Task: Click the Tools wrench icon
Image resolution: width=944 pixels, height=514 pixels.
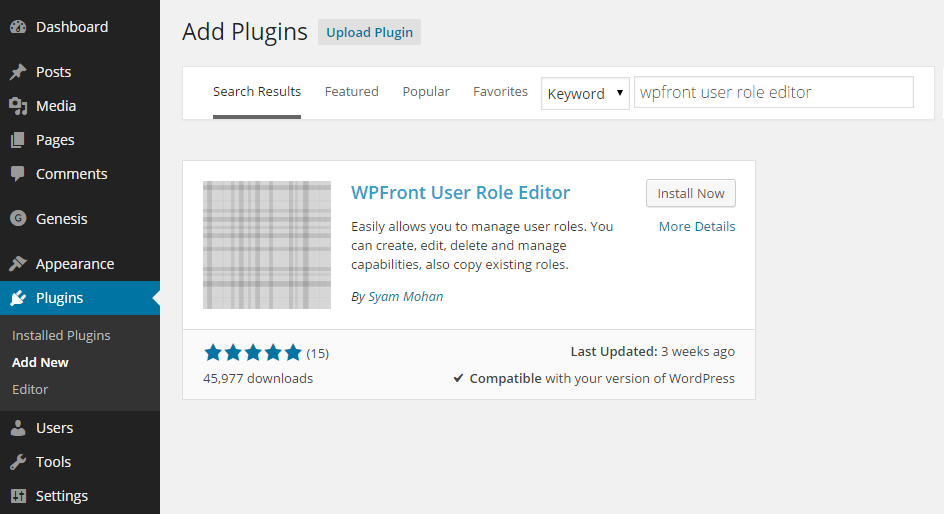Action: click(18, 462)
